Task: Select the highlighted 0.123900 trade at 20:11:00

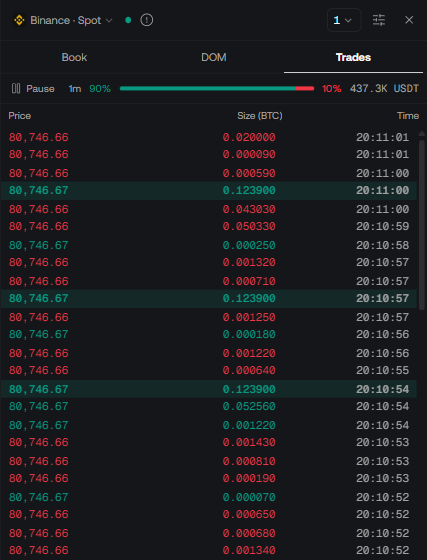Action: coord(209,190)
